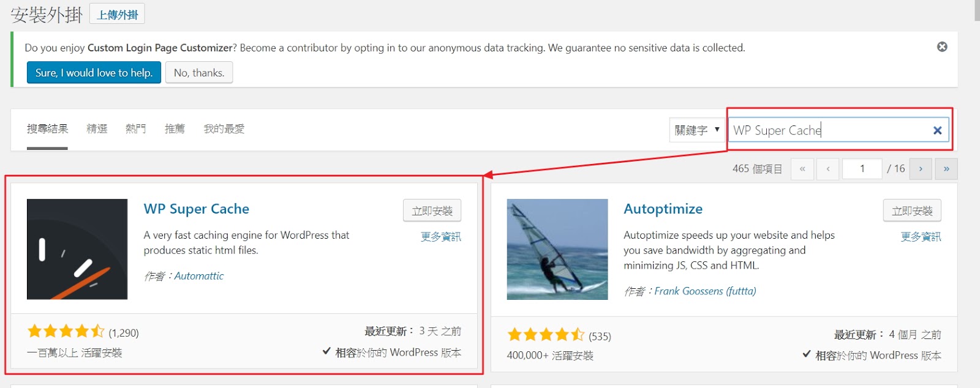
Task: Click the Autoptimize windsurfer thumbnail
Action: pos(557,249)
